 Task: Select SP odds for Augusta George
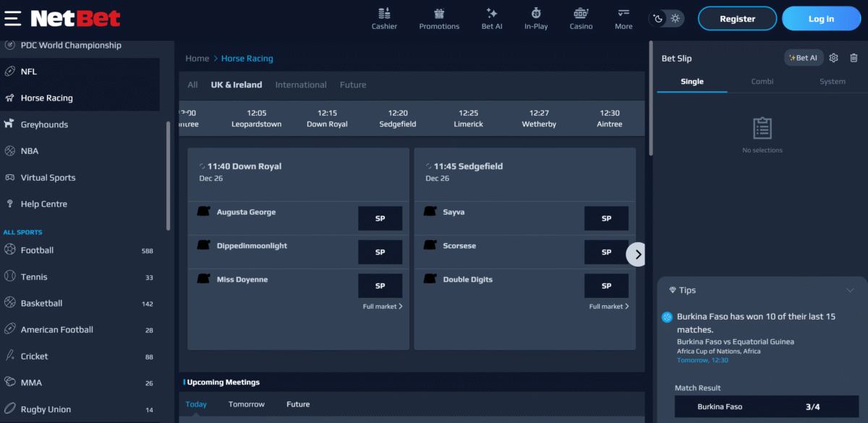click(x=380, y=218)
